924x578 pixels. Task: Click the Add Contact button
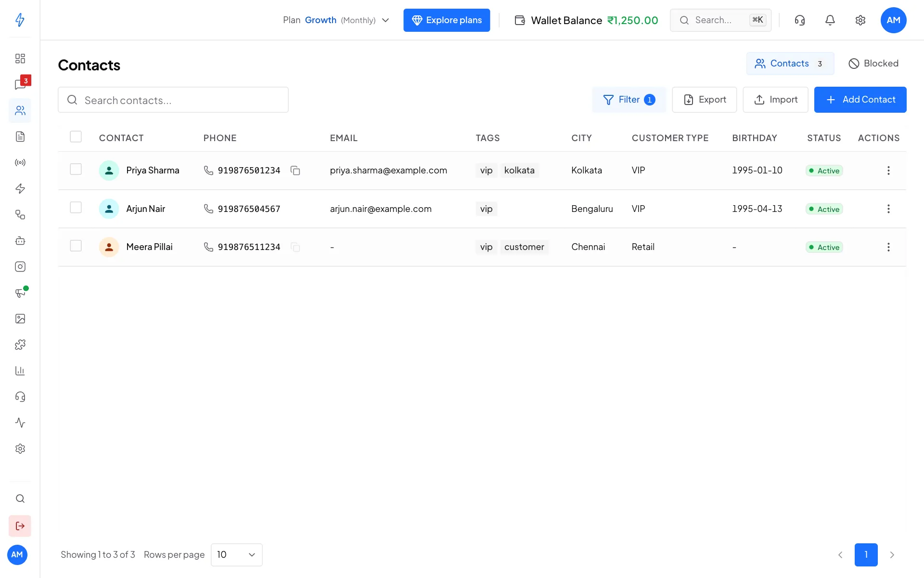coord(860,100)
